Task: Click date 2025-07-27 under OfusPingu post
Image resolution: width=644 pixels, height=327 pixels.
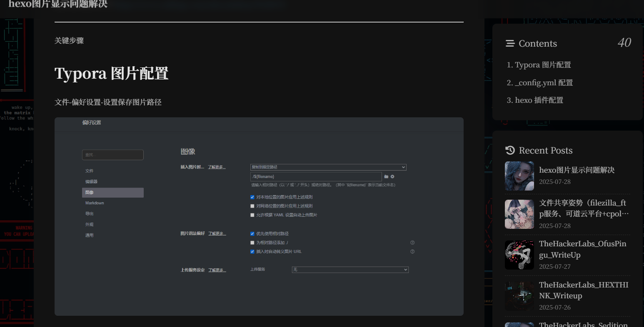Action: pyautogui.click(x=555, y=267)
